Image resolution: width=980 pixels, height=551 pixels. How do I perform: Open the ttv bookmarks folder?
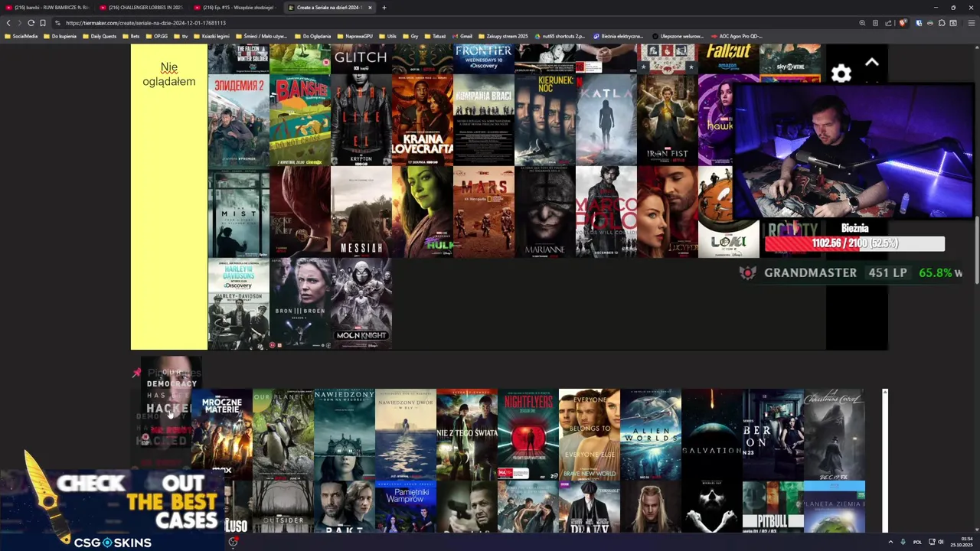coord(181,36)
